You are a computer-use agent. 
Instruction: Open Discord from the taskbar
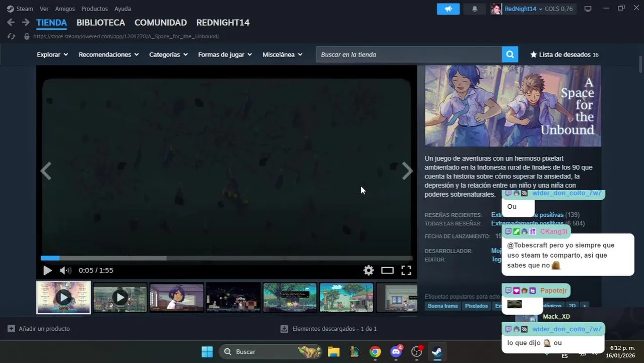(396, 351)
